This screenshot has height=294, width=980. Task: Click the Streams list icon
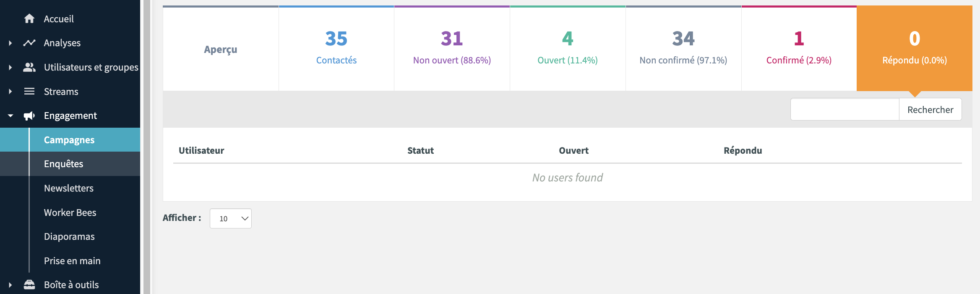coord(29,92)
